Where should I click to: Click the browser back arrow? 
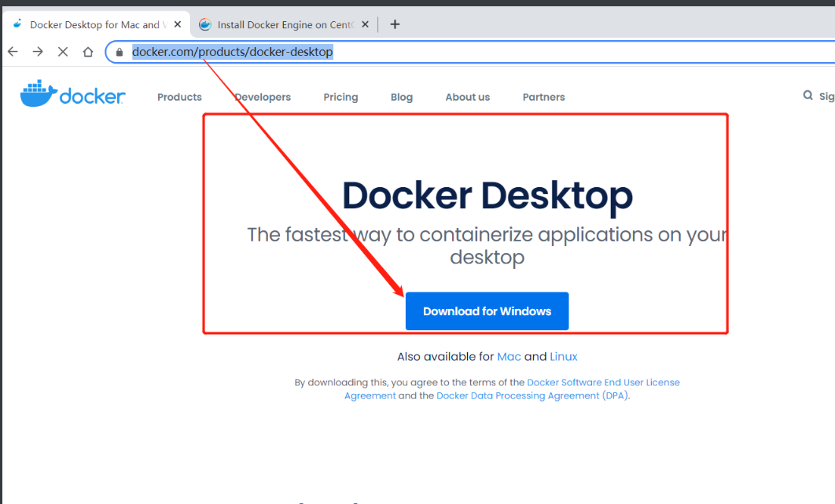point(13,52)
